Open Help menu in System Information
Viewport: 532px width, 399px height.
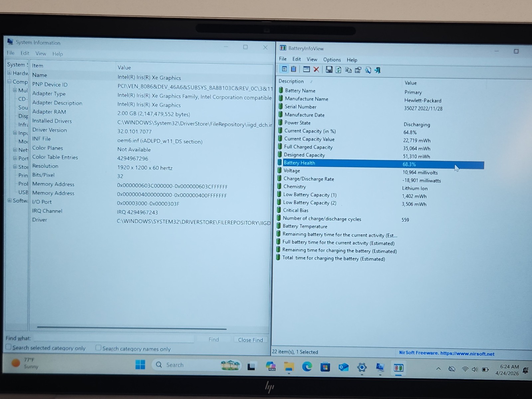coord(58,54)
